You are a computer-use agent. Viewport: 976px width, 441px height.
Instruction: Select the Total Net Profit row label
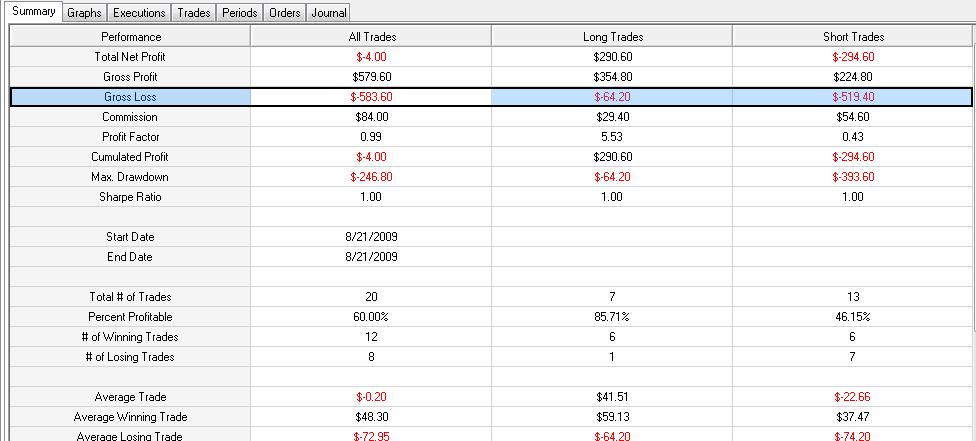click(x=130, y=57)
